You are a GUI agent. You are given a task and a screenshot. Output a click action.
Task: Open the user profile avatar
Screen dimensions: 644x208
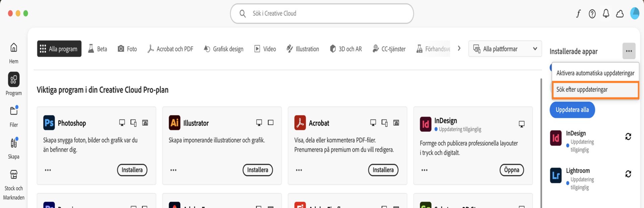point(635,13)
